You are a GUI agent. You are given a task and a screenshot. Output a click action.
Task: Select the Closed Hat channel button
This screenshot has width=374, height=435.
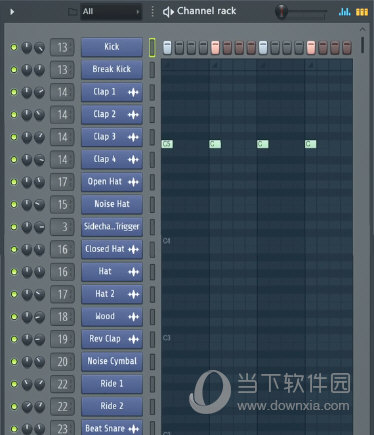tap(112, 249)
